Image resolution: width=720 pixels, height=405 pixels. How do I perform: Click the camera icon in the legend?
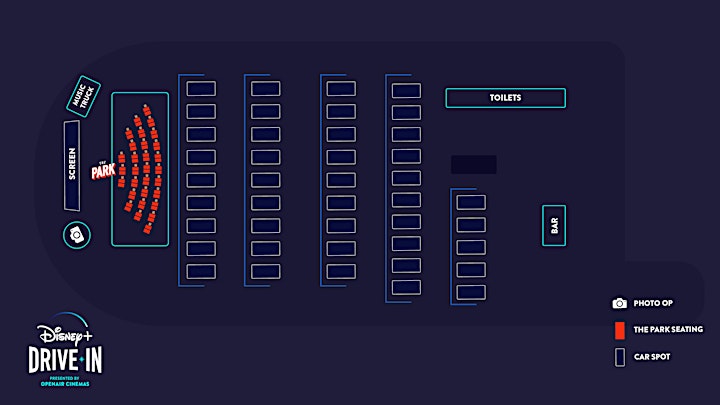coord(619,303)
